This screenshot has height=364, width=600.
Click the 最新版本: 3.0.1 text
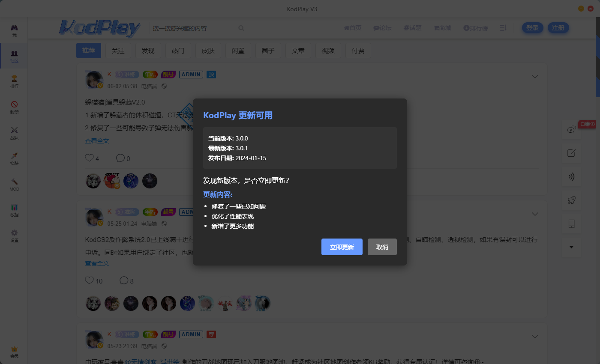click(x=228, y=148)
